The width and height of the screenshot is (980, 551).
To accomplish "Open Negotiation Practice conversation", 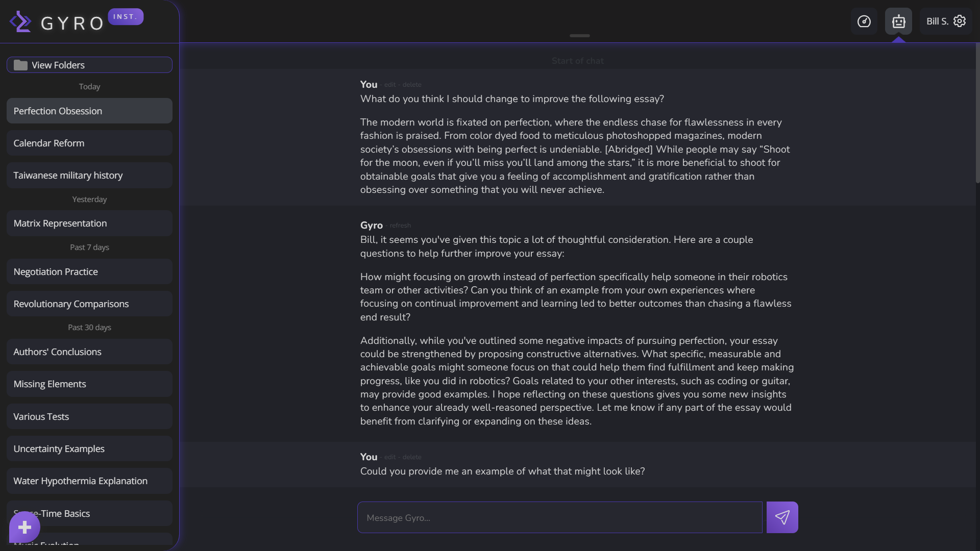I will 89,271.
